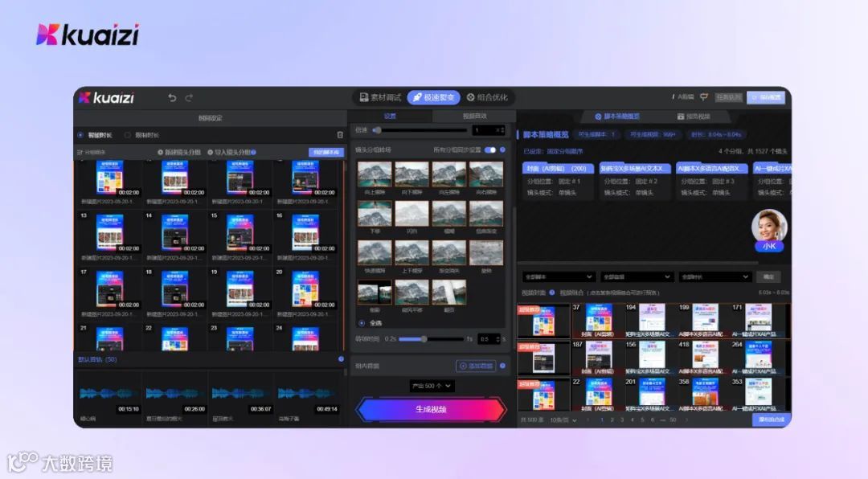This screenshot has width=868, height=479.
Task: Select the audio waveform clip lasting 00:15:10
Action: [x=108, y=394]
